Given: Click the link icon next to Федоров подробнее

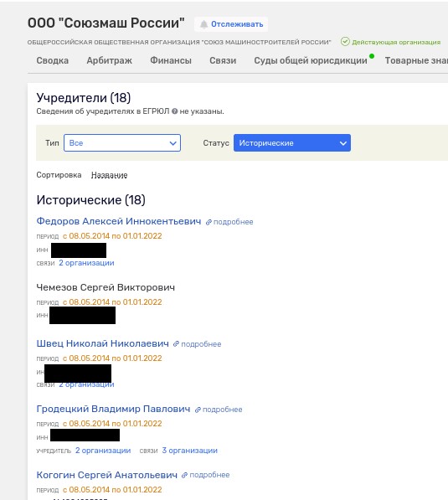Looking at the screenshot, I should coord(209,222).
